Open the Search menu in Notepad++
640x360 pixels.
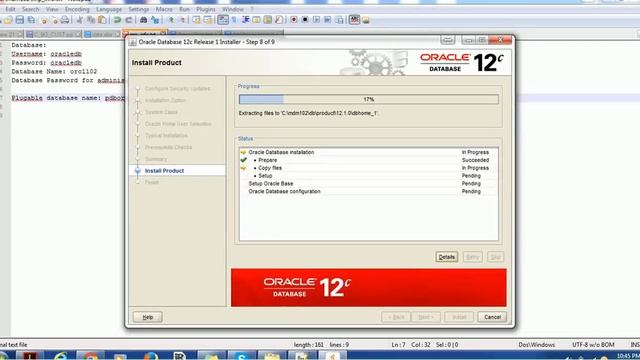click(31, 9)
